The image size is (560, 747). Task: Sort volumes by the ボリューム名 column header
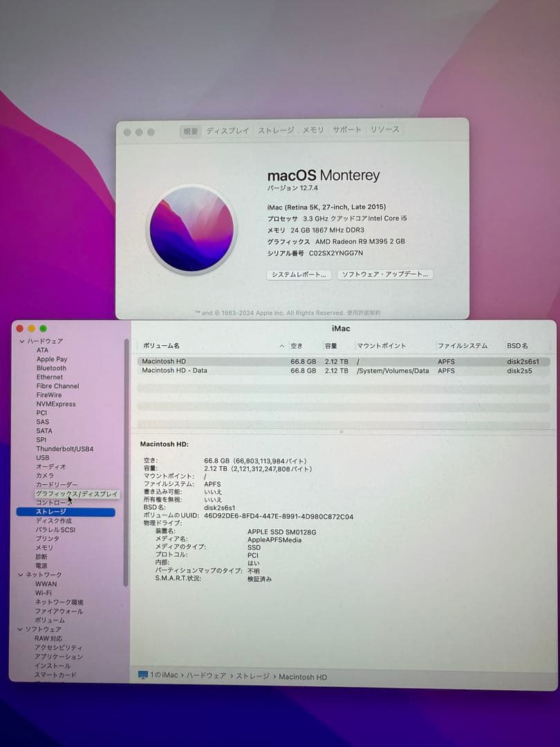coord(163,346)
